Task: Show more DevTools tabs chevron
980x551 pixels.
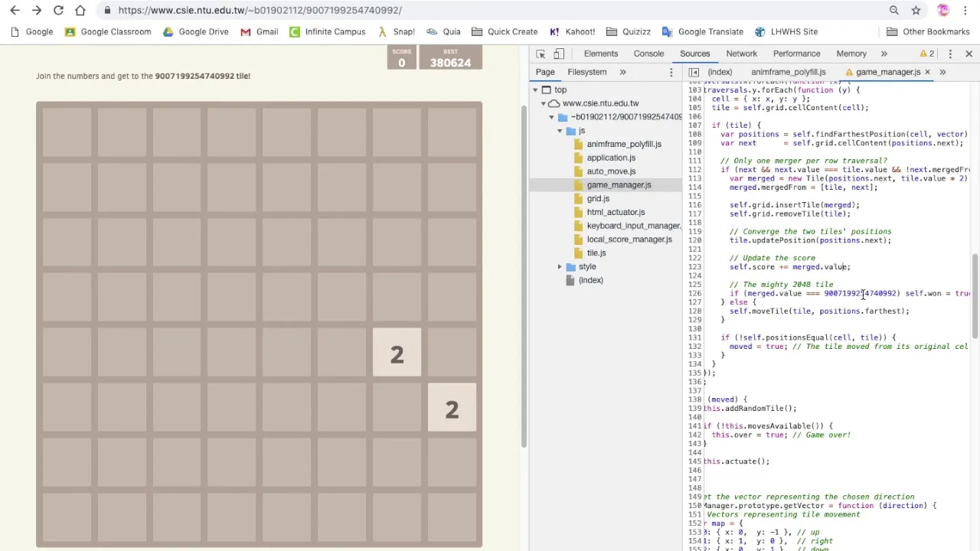Action: point(884,54)
